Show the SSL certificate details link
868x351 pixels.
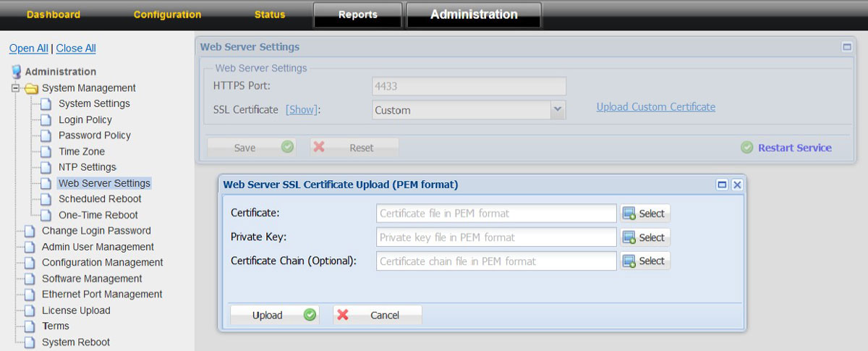point(302,110)
